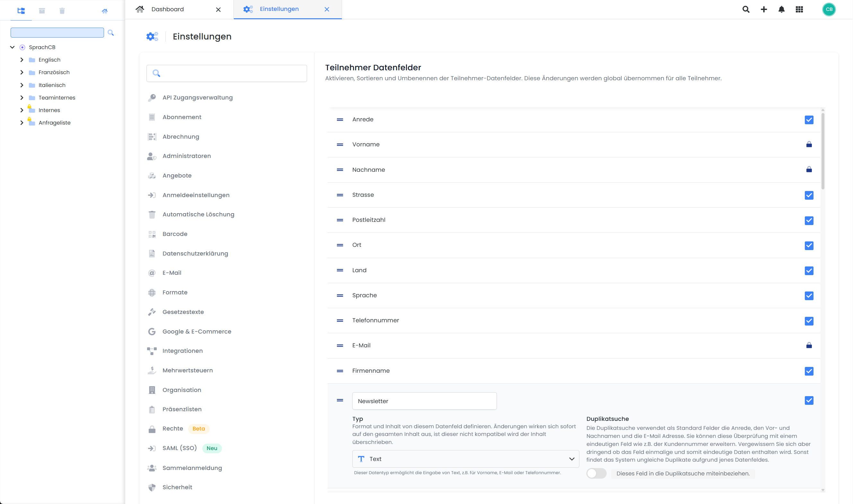
Task: Open the SAML (SSO) settings entry
Action: tap(179, 448)
